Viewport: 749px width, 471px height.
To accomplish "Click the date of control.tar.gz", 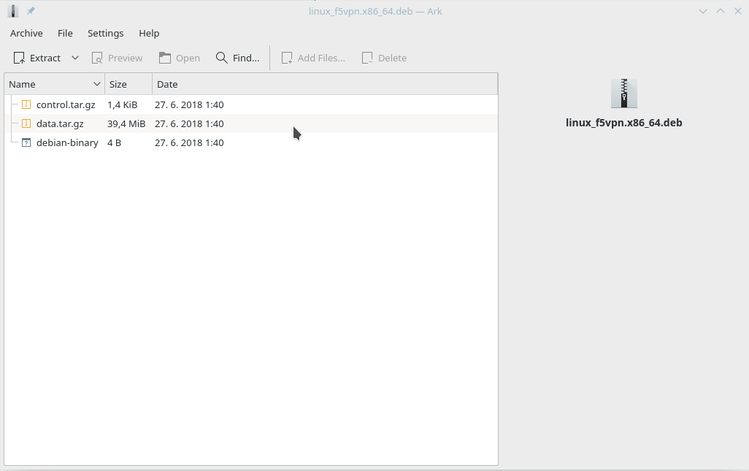I will pyautogui.click(x=189, y=105).
